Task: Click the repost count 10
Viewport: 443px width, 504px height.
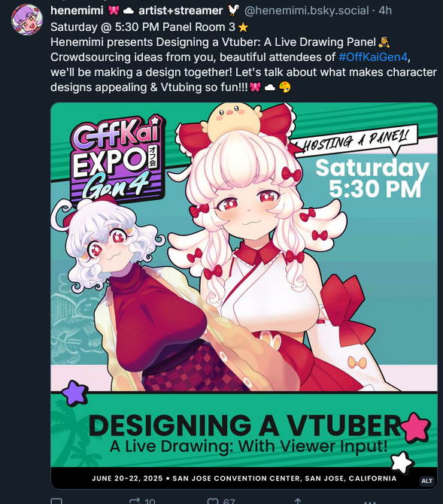Action: click(x=150, y=502)
